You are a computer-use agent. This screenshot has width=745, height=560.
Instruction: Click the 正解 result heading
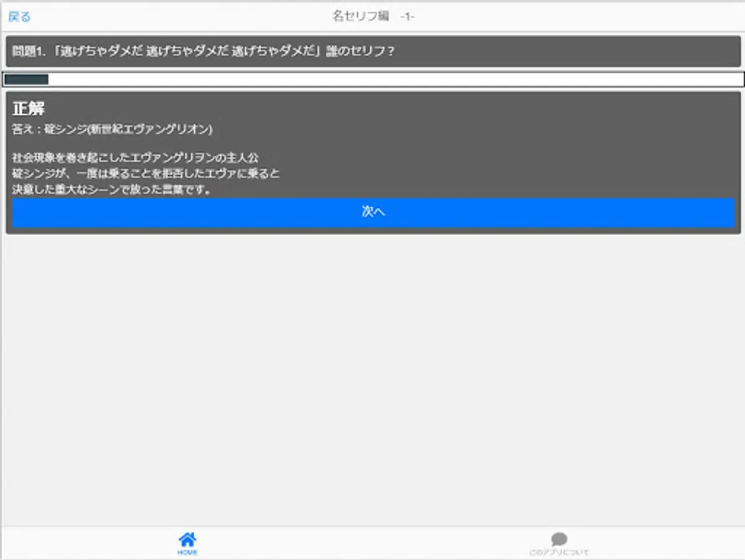[29, 108]
